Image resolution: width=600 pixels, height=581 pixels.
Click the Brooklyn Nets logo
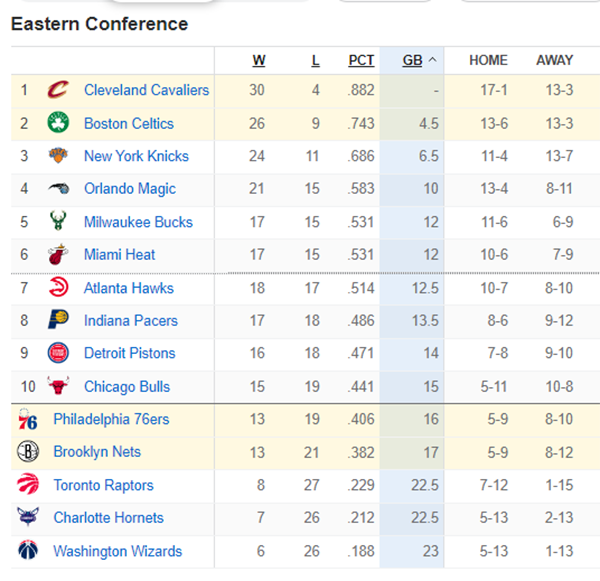coord(28,451)
